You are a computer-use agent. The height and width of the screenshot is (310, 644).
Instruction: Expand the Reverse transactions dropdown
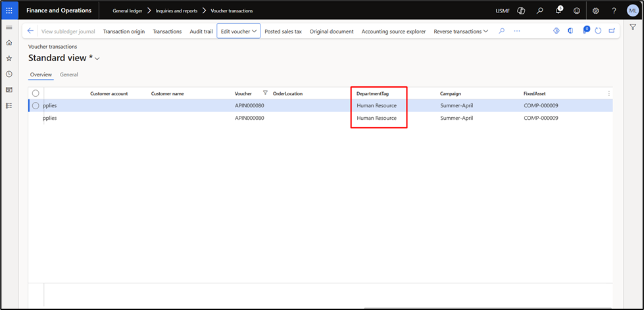(x=461, y=31)
